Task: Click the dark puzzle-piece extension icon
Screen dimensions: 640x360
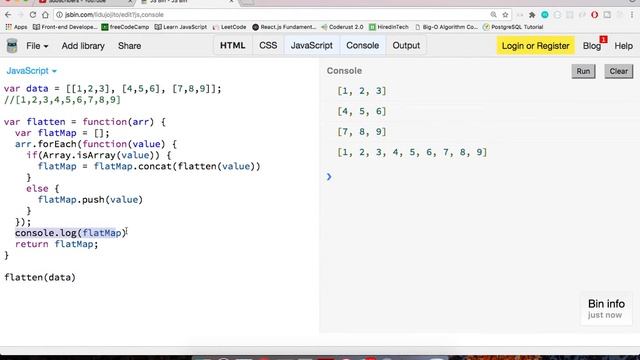Action: coord(532,15)
